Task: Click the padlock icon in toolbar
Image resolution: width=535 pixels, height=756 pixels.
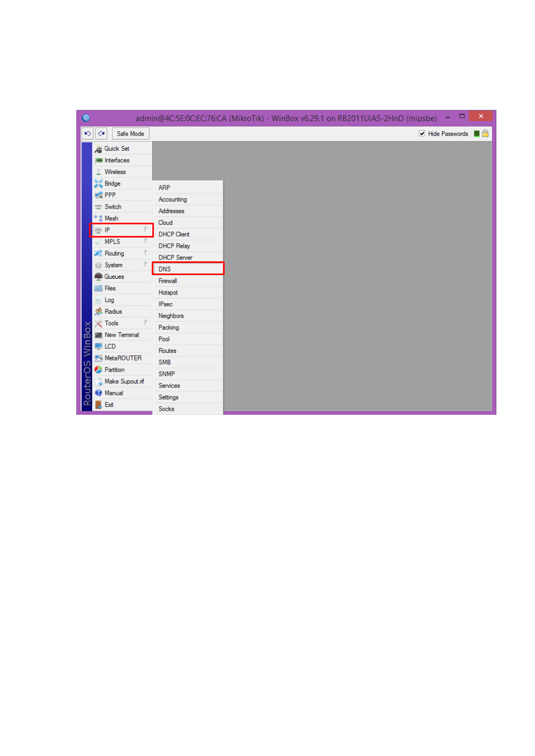Action: (485, 134)
